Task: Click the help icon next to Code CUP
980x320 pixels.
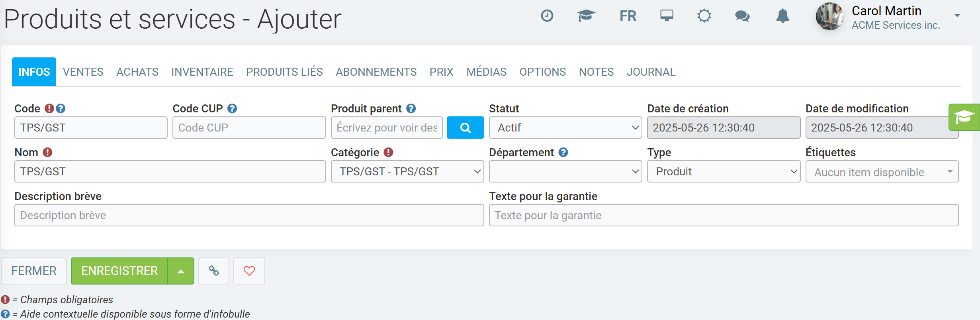Action: 232,108
